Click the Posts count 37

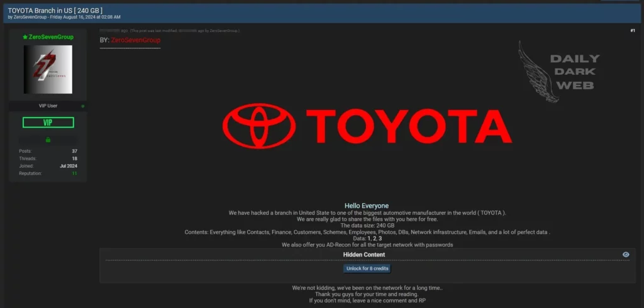(74, 151)
